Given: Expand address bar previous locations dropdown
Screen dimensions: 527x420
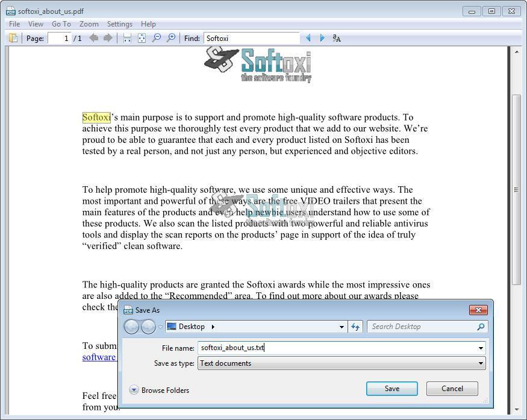Looking at the screenshot, I should (341, 327).
